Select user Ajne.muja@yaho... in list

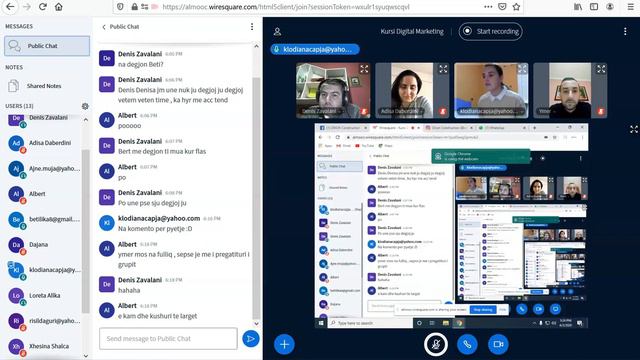tap(44, 168)
